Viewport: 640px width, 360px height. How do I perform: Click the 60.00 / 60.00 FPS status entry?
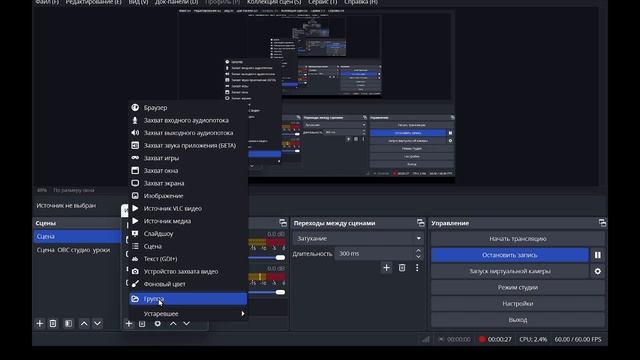pyautogui.click(x=578, y=339)
